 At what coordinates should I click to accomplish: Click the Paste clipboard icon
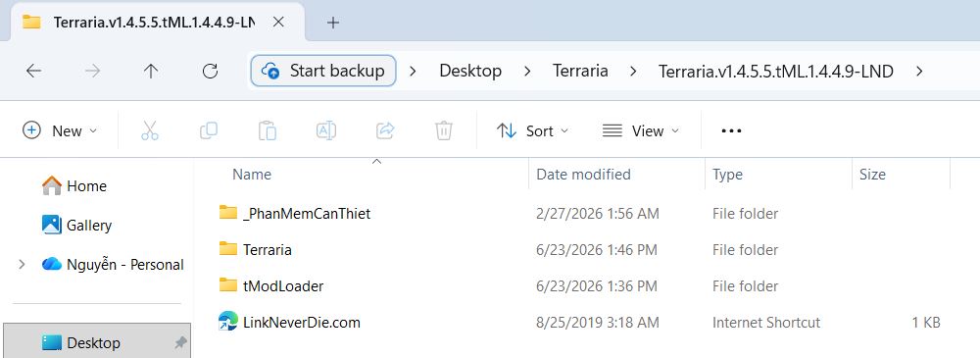(x=268, y=130)
